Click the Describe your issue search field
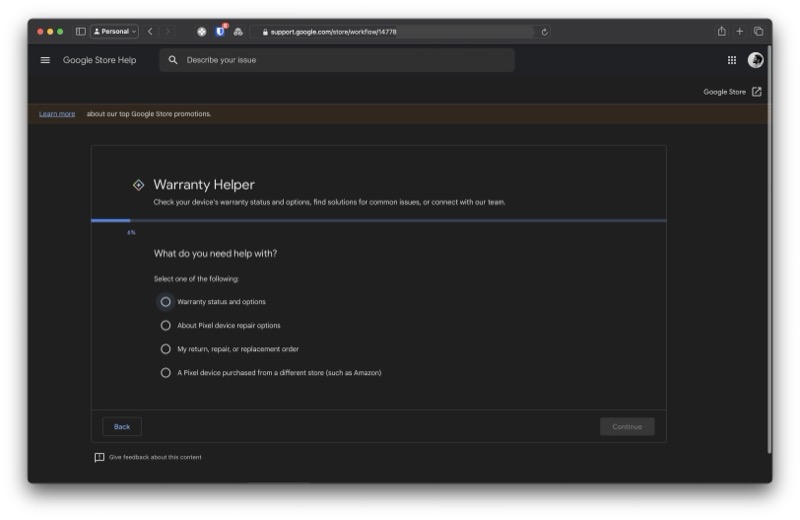This screenshot has width=800, height=520. 337,60
